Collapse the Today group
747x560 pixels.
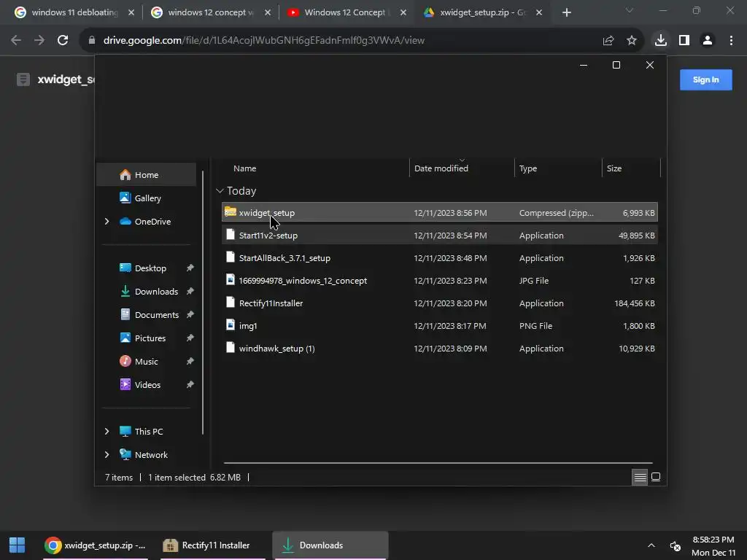point(220,191)
